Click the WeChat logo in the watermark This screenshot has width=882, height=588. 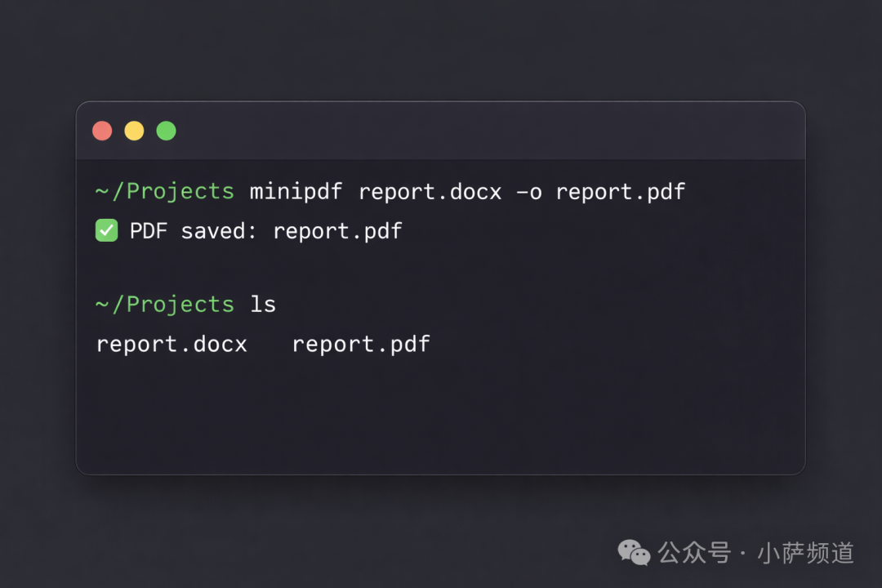[635, 553]
